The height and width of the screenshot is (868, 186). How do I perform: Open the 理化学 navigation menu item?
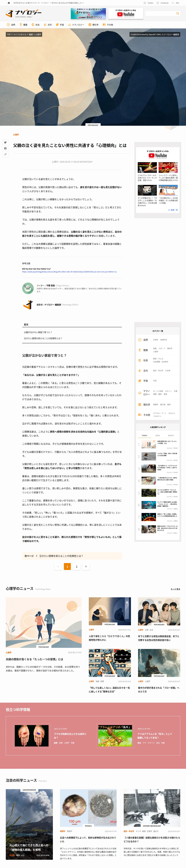point(93,25)
